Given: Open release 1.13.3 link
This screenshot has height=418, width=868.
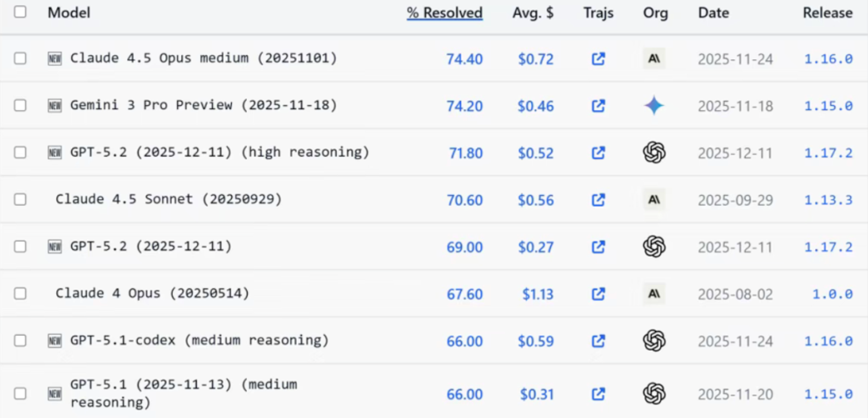Looking at the screenshot, I should [828, 200].
